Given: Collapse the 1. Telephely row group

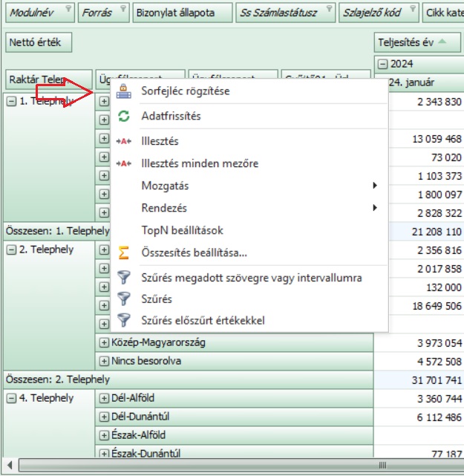Looking at the screenshot, I should pyautogui.click(x=11, y=102).
